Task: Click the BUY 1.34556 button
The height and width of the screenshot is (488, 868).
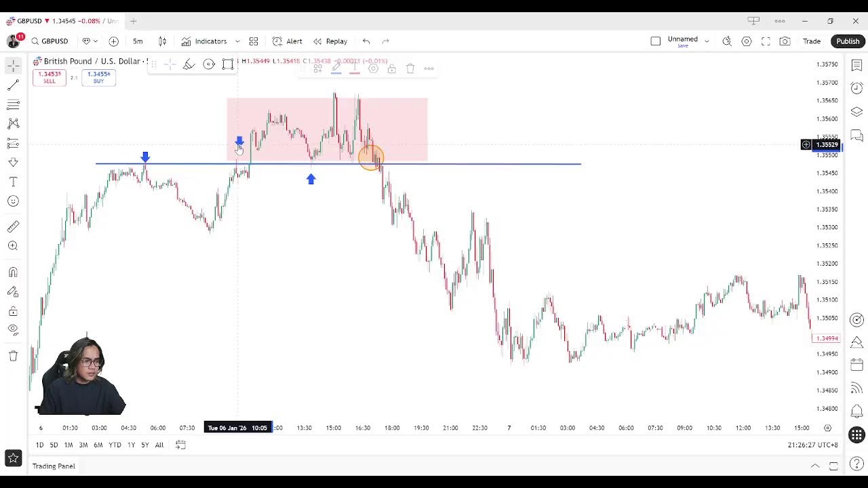Action: coord(98,77)
